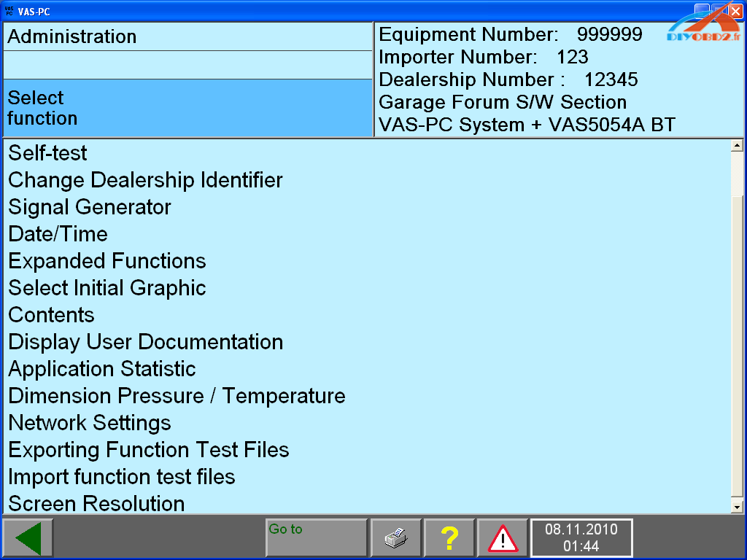Screen dimensions: 747x560
Task: Select Screen Resolution option
Action: (96, 504)
